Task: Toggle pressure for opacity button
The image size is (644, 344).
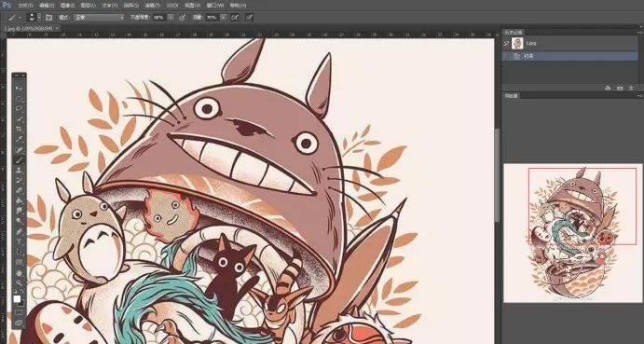Action: (x=183, y=18)
